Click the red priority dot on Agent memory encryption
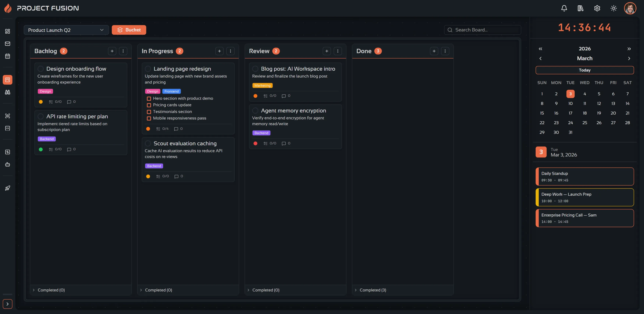 pos(255,143)
